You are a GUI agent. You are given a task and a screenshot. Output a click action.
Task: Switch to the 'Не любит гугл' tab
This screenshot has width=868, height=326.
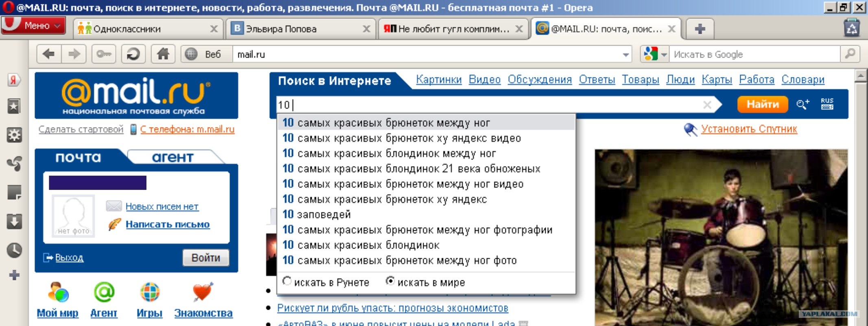click(x=454, y=29)
